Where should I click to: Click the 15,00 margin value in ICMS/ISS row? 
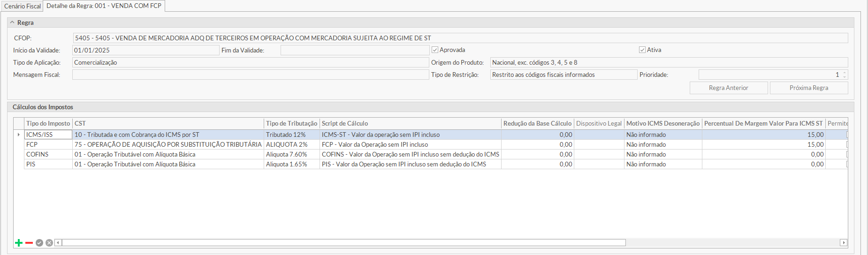click(763, 135)
